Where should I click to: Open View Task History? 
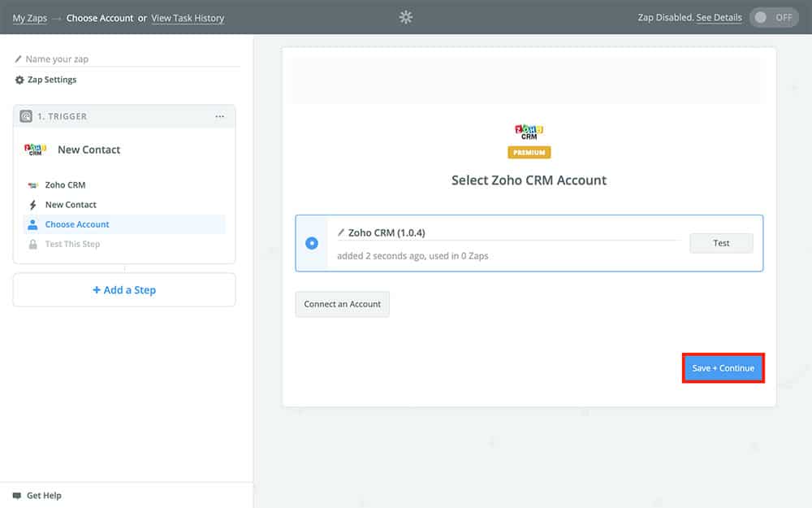(x=188, y=17)
